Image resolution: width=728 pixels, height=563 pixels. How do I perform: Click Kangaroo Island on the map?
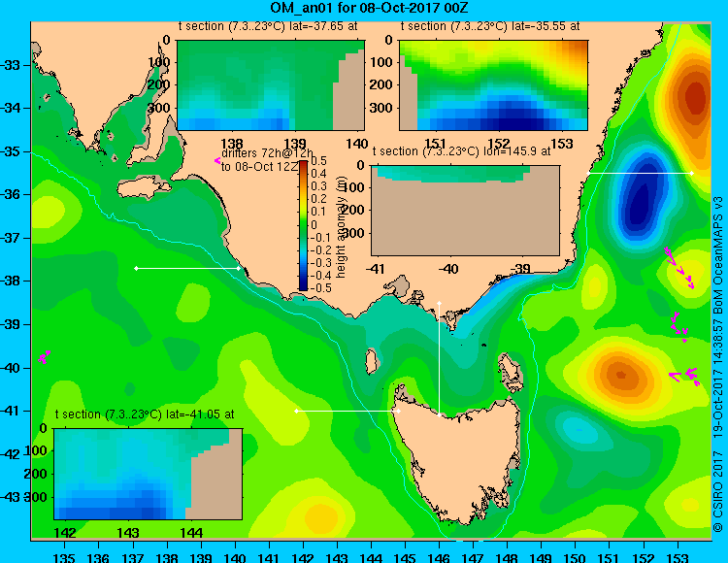click(143, 188)
